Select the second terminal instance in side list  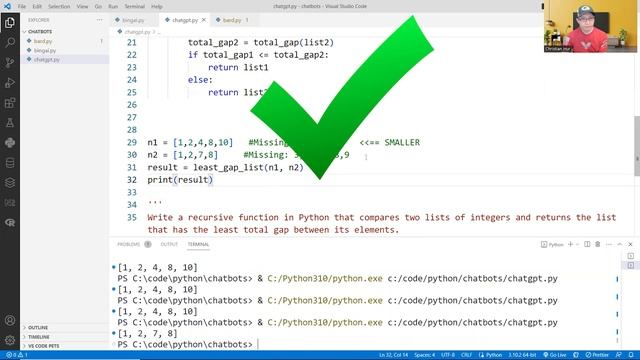coord(631,265)
